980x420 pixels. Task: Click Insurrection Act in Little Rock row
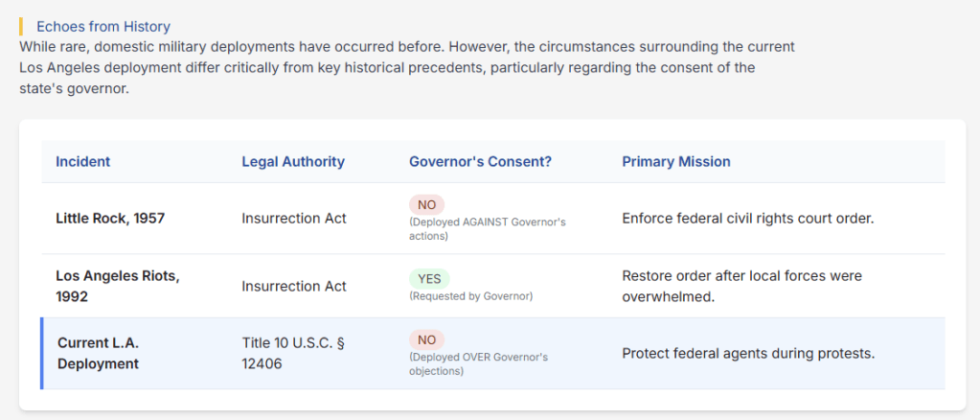pos(293,219)
